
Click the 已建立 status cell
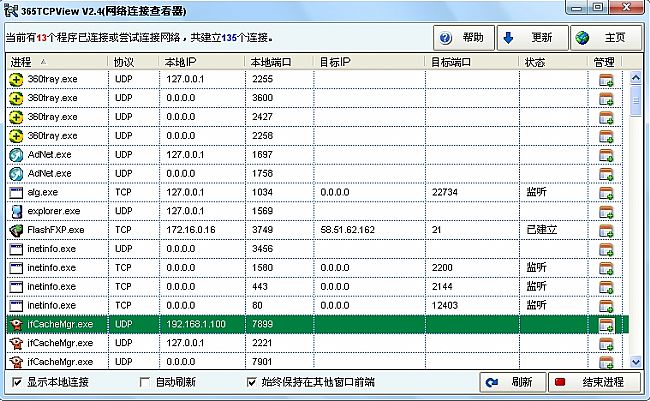[x=541, y=230]
